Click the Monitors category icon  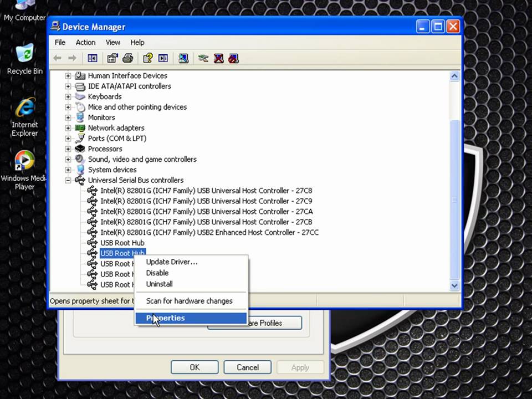tap(80, 117)
